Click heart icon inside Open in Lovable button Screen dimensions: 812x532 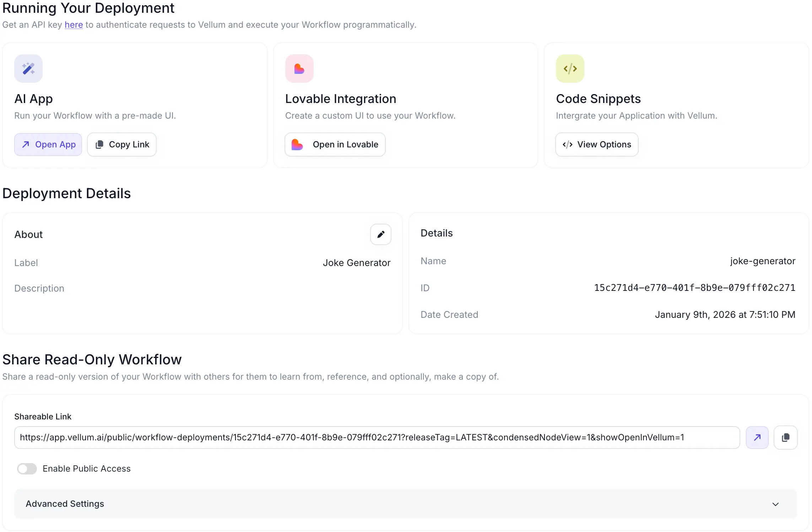[297, 145]
